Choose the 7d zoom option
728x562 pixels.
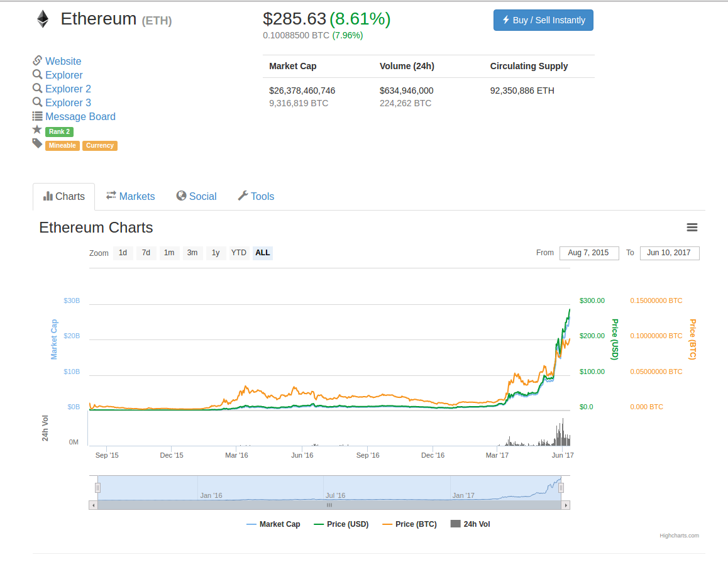146,253
